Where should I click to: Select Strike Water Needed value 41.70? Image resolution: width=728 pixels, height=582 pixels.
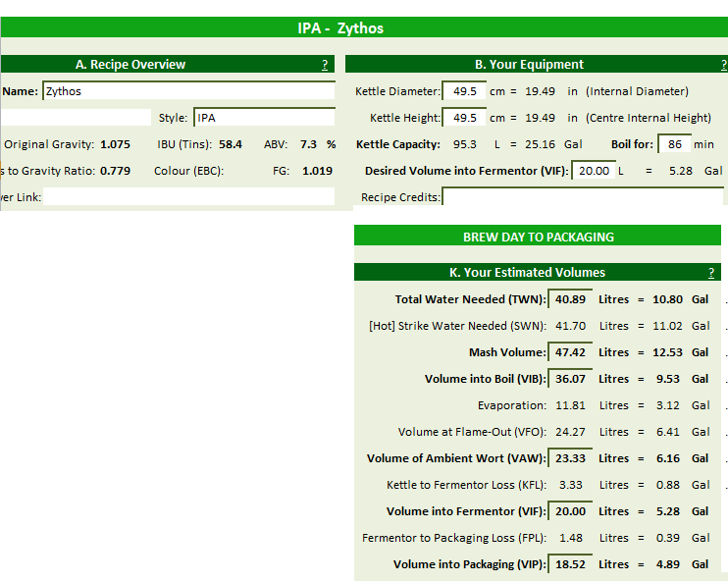tap(570, 326)
